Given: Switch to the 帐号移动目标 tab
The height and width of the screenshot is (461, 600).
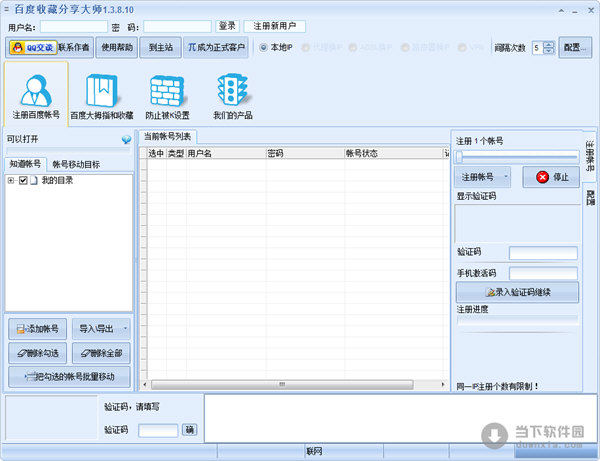Looking at the screenshot, I should click(76, 165).
